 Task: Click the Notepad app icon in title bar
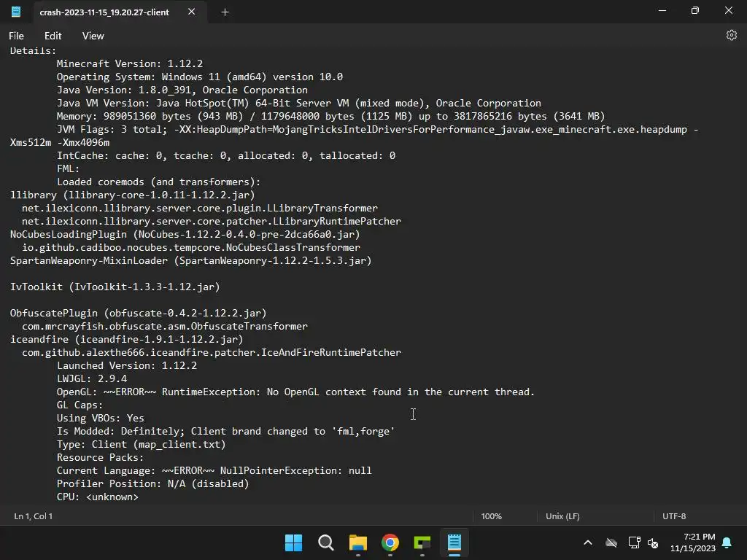pyautogui.click(x=16, y=12)
